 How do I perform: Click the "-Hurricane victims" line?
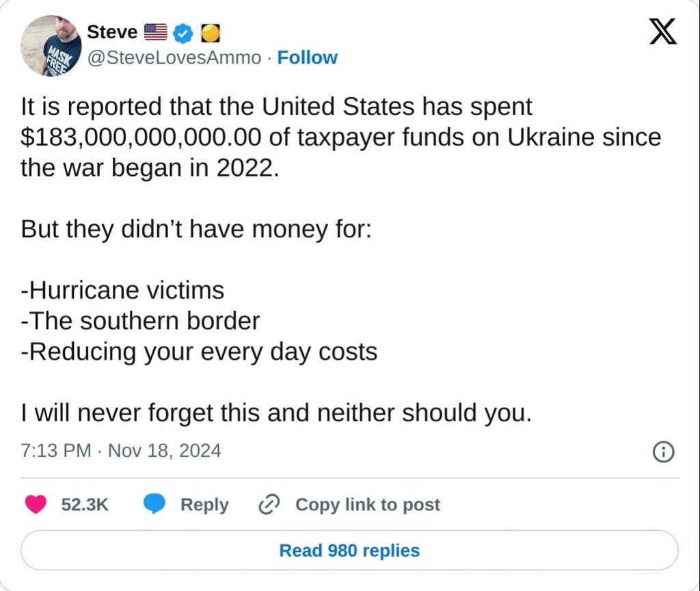tap(122, 291)
